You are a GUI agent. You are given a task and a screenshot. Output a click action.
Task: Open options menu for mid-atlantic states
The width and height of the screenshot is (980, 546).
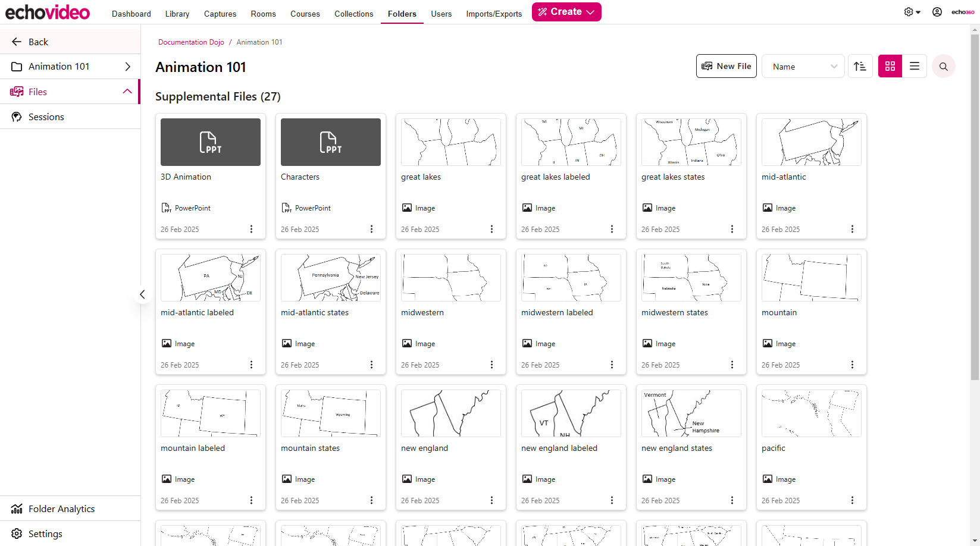(371, 365)
